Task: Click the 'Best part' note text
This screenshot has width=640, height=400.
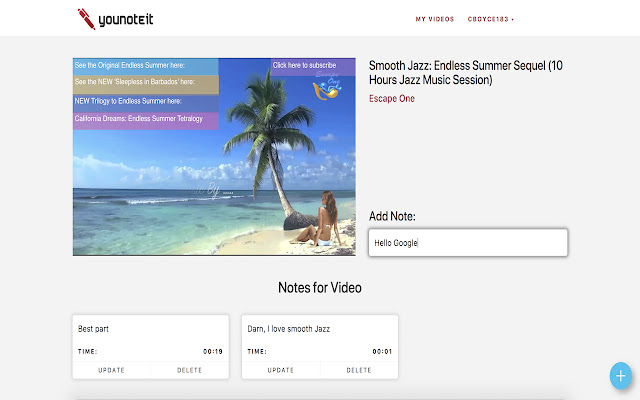Action: [x=93, y=329]
